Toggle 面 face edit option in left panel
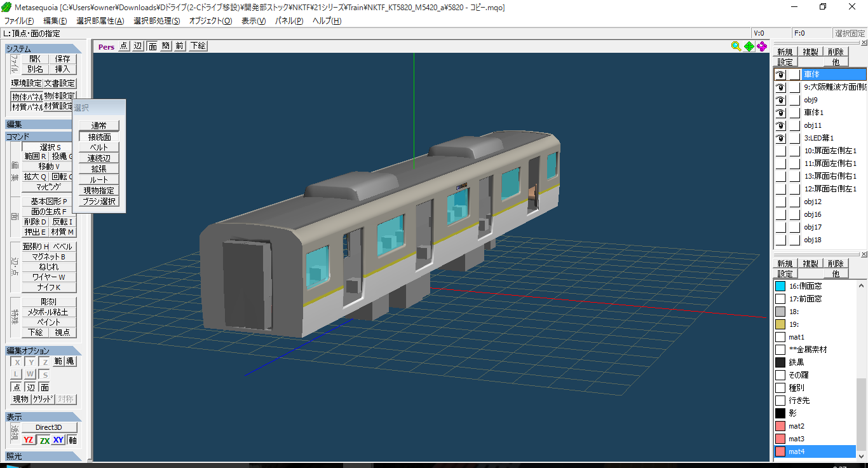This screenshot has width=868, height=468. pos(44,387)
